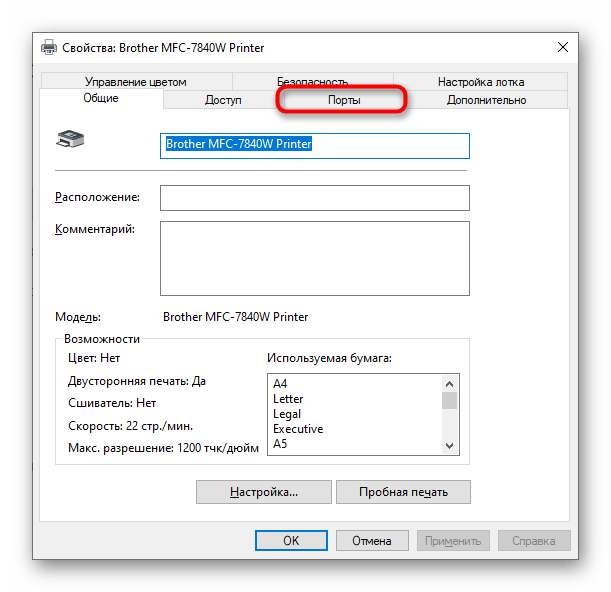Select Letter in paper list
Viewport: 611px width, 592px height.
coord(288,399)
